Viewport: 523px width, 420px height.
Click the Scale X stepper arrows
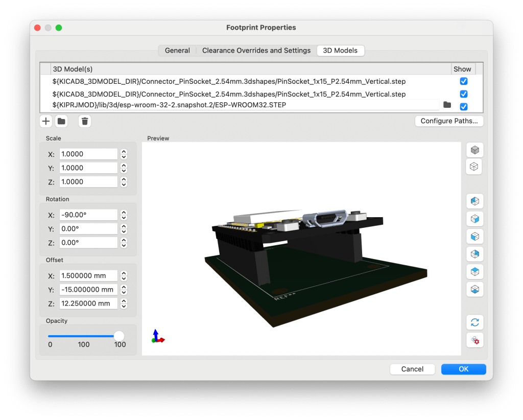coord(124,154)
